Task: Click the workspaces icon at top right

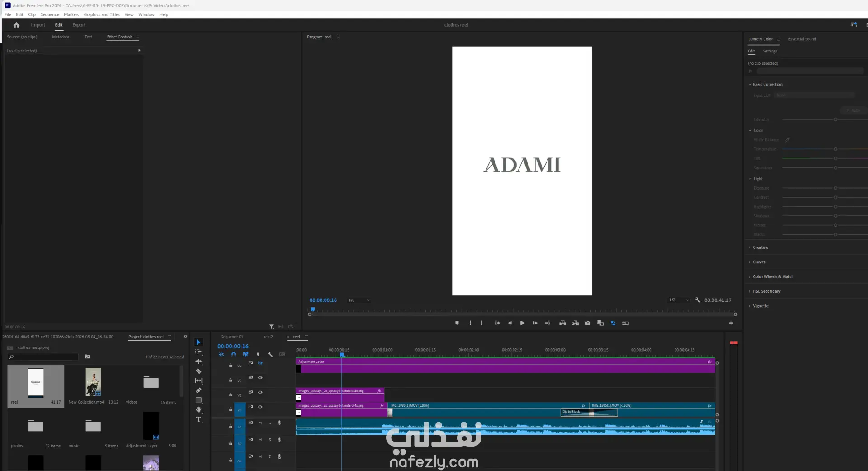Action: [x=854, y=25]
